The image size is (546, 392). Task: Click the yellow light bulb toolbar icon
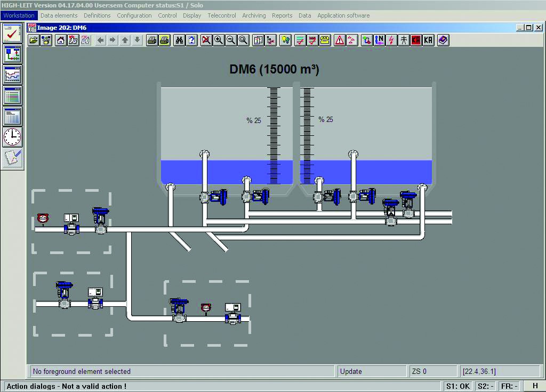click(286, 40)
